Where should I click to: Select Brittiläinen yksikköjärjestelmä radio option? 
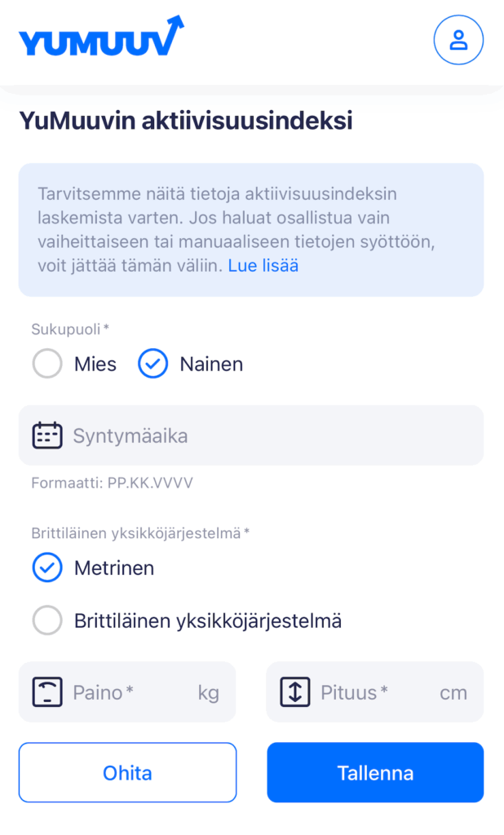pos(47,621)
